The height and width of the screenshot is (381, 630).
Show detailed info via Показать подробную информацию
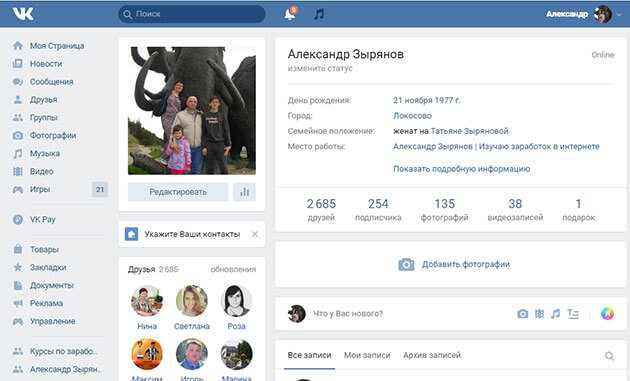(461, 169)
